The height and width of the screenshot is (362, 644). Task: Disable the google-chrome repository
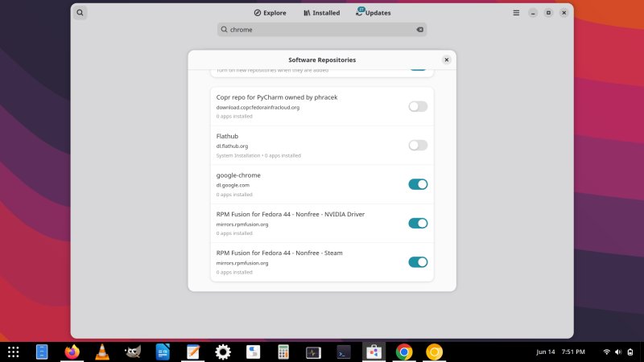tap(418, 184)
